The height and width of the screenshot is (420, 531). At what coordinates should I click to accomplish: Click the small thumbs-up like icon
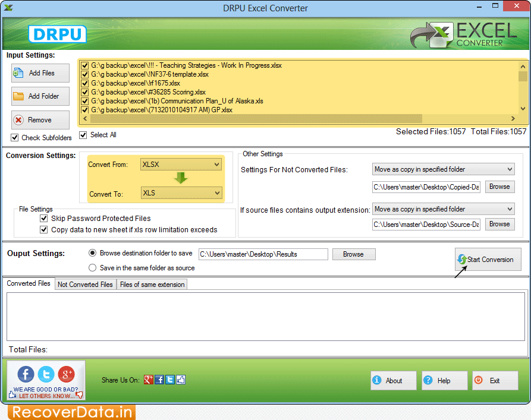pos(181,380)
